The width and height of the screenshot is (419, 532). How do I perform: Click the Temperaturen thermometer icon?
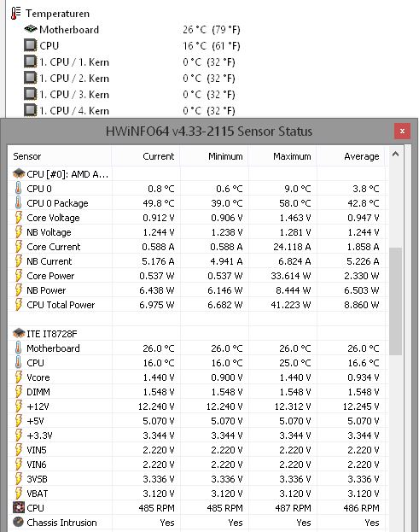pos(15,13)
